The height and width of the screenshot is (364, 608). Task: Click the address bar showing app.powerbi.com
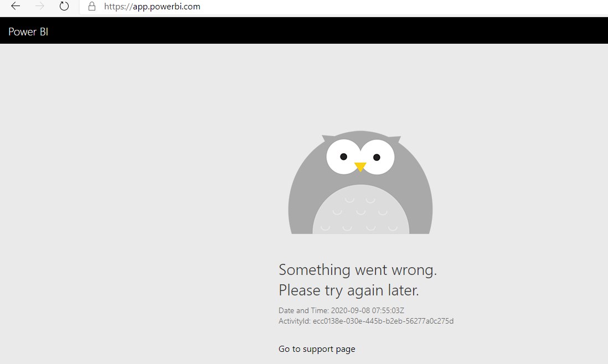pyautogui.click(x=343, y=7)
